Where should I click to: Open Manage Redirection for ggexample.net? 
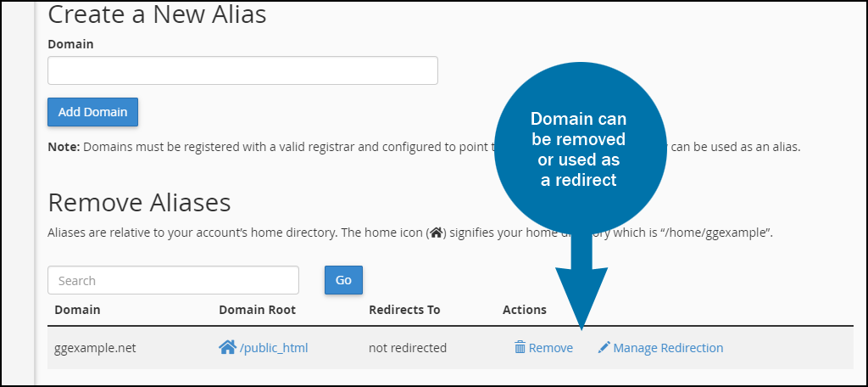[668, 348]
